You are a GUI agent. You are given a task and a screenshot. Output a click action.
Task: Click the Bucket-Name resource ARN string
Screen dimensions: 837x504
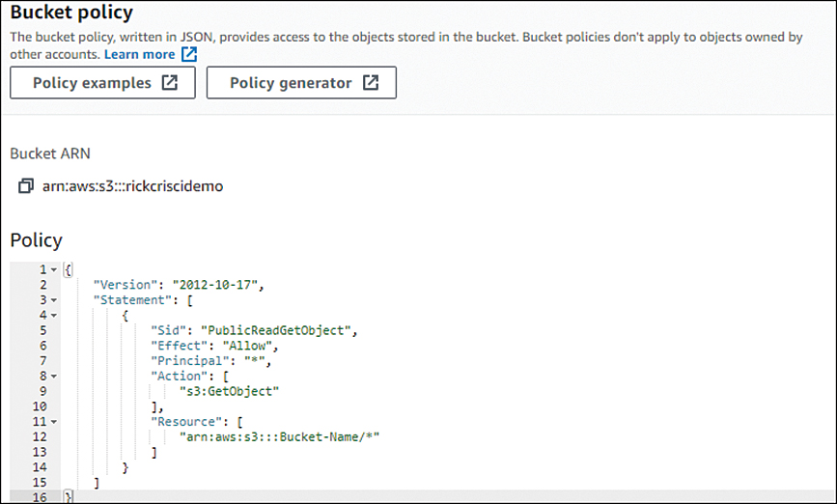coord(279,436)
